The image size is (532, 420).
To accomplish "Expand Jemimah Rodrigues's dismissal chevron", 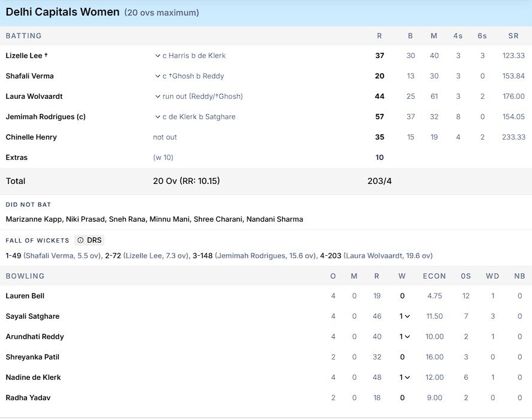I will tap(157, 116).
